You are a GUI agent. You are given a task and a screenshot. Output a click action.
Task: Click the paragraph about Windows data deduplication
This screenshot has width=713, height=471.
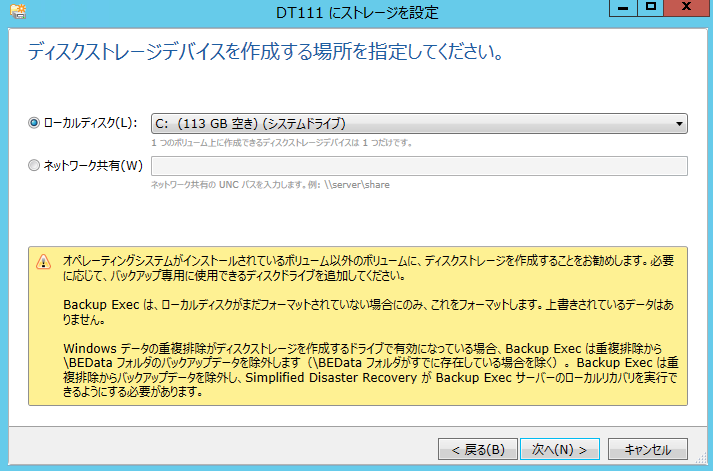pyautogui.click(x=371, y=370)
